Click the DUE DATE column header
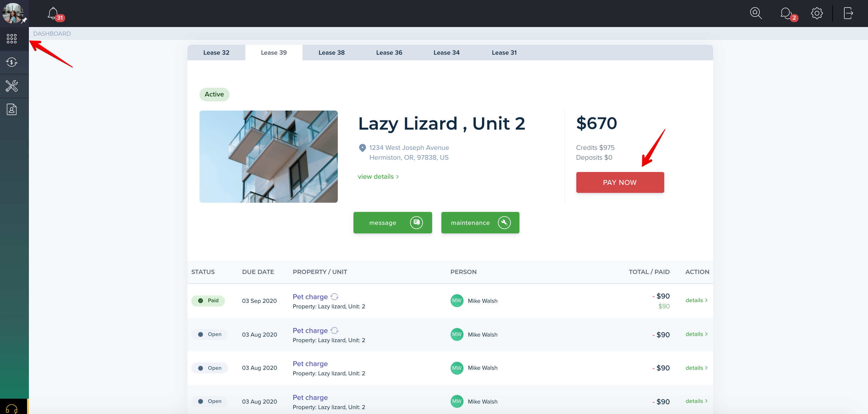The image size is (868, 414). (258, 272)
